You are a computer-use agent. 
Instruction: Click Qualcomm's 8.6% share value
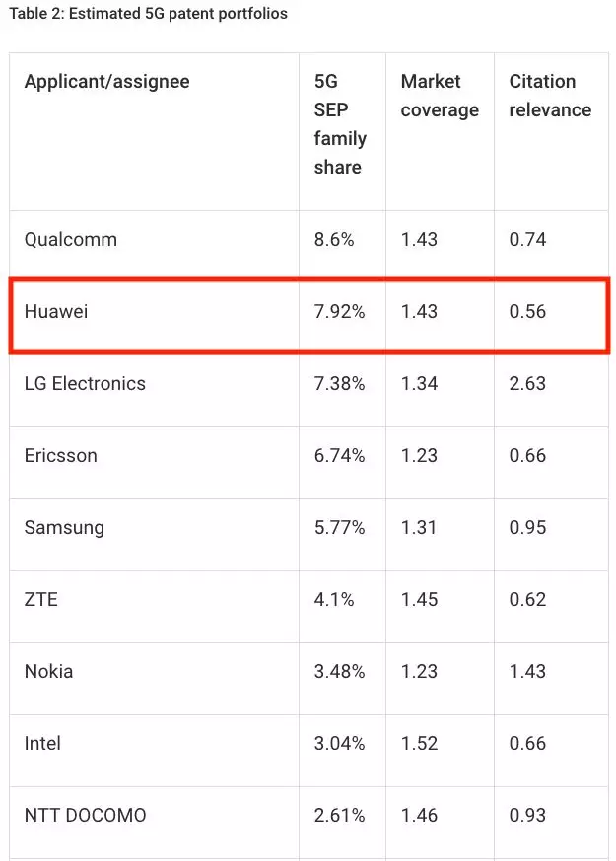(334, 239)
